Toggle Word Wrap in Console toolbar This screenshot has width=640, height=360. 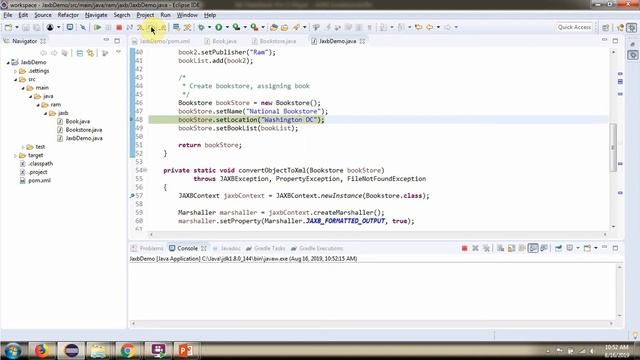[522, 248]
